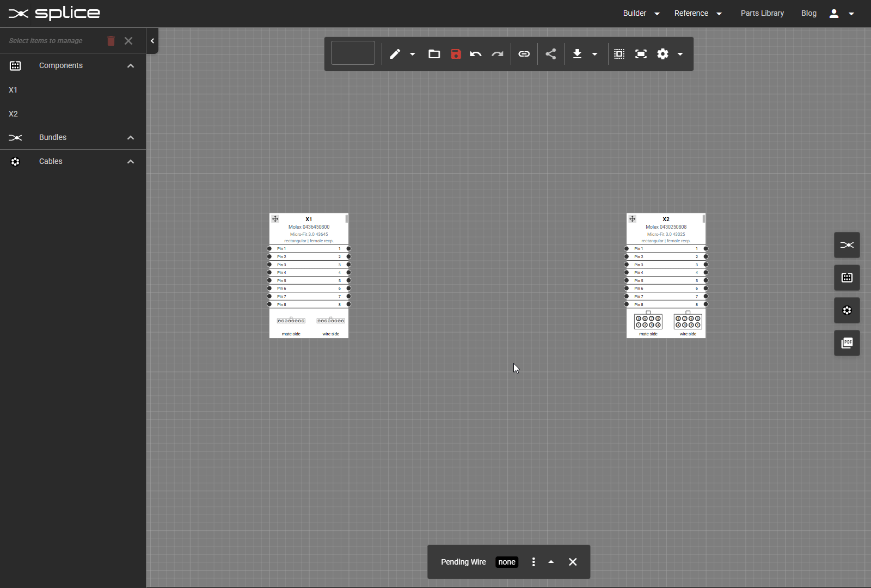The width and height of the screenshot is (871, 588).
Task: Export the design as PDF
Action: (847, 343)
